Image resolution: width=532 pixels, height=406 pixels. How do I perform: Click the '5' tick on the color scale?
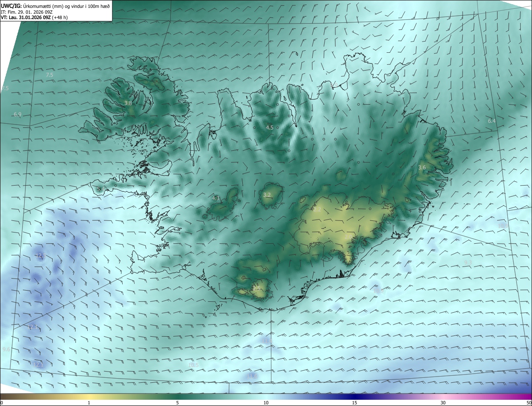(x=177, y=403)
